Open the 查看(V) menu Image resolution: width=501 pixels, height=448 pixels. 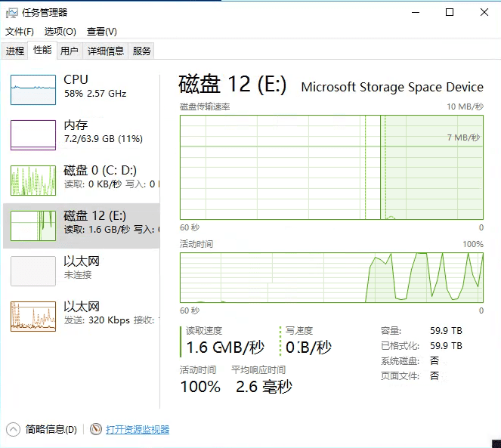[102, 32]
